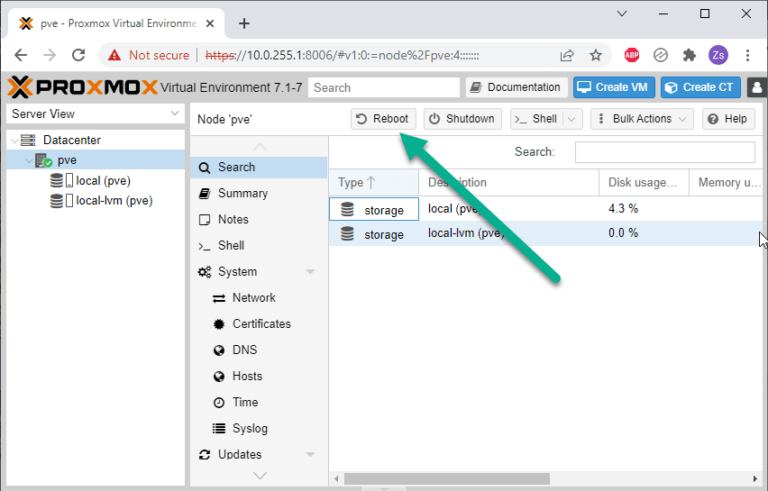This screenshot has width=768, height=491.
Task: Collapse the Datacenter tree node
Action: click(14, 140)
